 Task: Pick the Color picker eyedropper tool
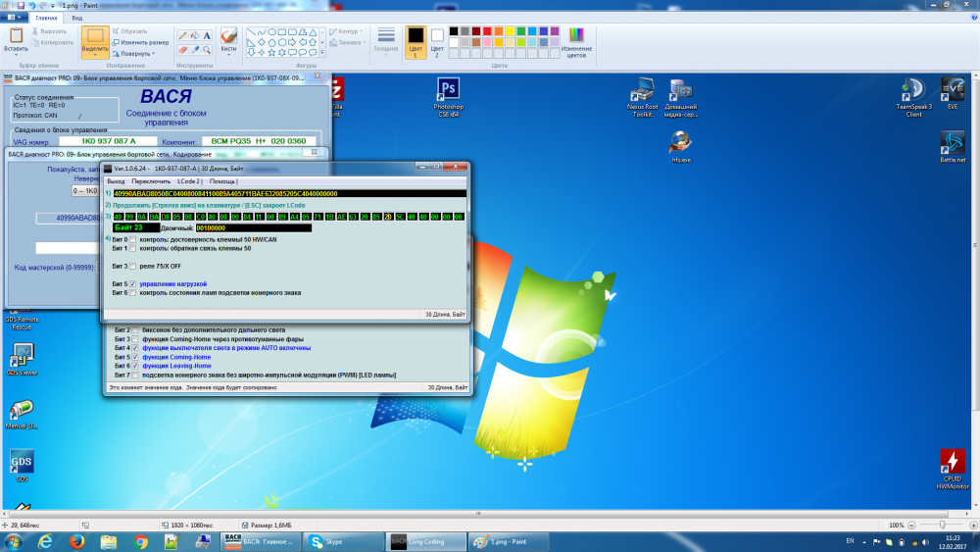[194, 50]
